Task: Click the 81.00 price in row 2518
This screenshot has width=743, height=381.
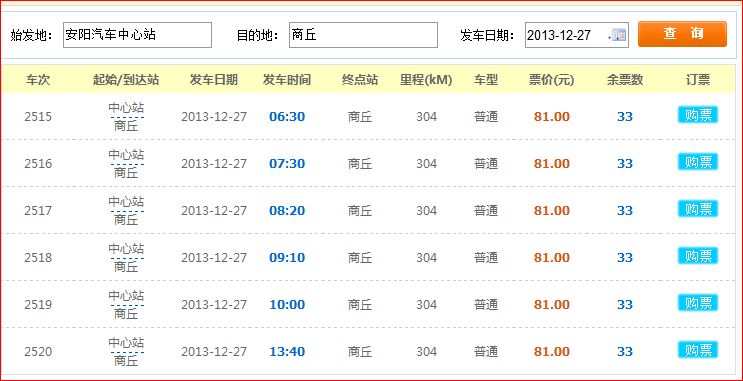Action: point(552,257)
